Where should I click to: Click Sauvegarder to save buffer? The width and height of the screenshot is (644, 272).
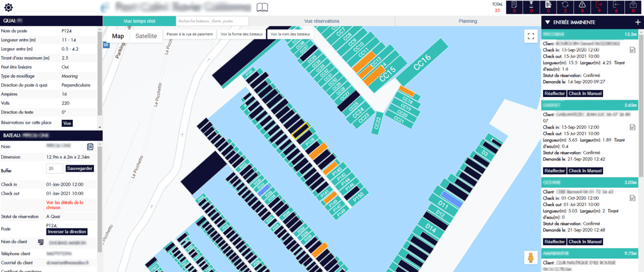point(79,169)
